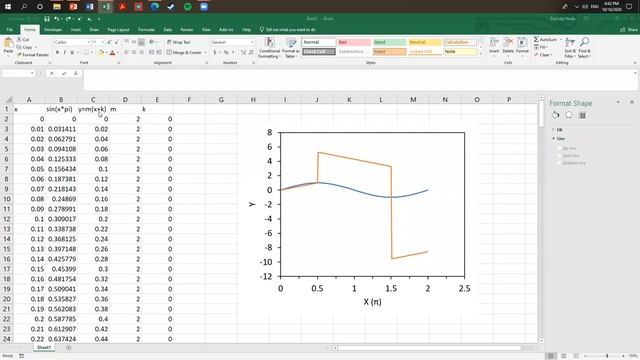The height and width of the screenshot is (360, 640).
Task: Switch to the Data tab
Action: (167, 30)
